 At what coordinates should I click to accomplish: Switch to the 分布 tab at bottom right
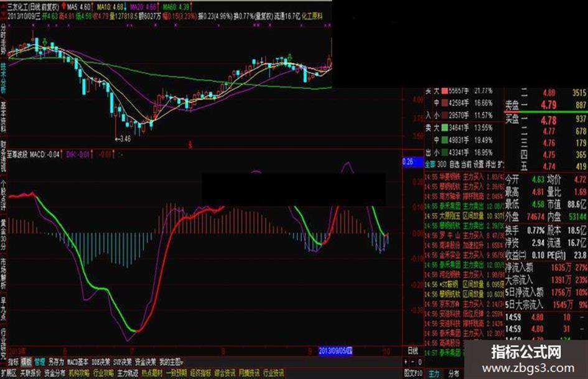click(454, 373)
